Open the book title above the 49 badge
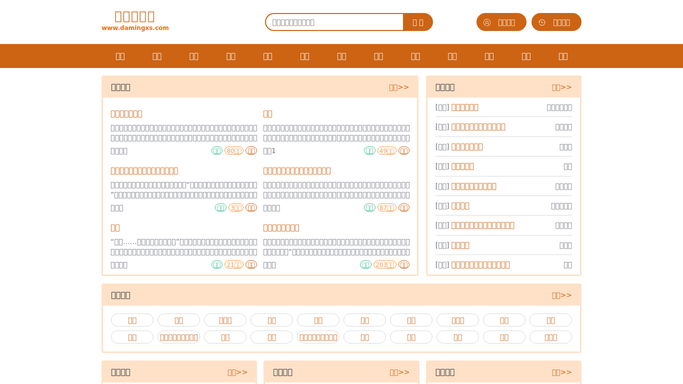Viewport: 683px width, 384px height. pos(267,114)
